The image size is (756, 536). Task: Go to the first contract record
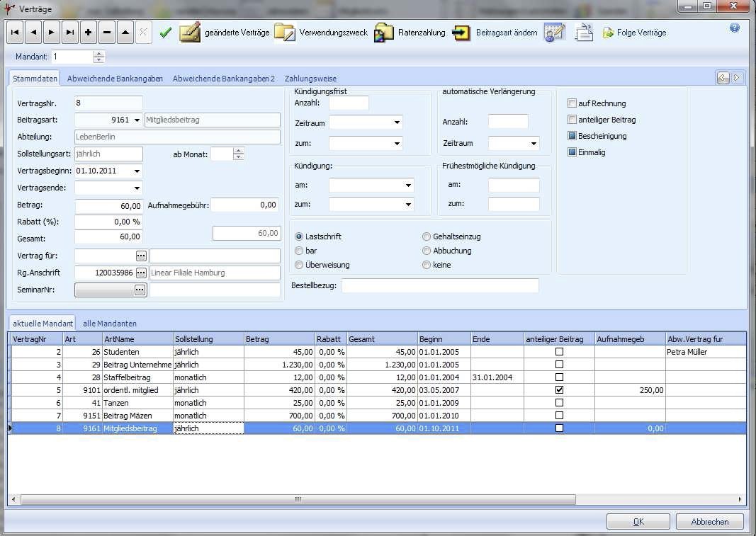coord(16,33)
